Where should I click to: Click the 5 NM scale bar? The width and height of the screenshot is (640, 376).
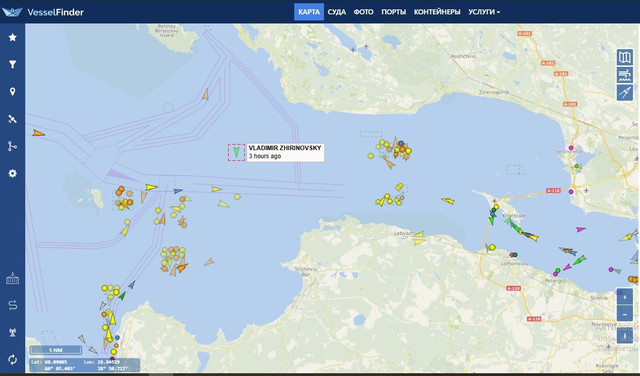coord(56,350)
